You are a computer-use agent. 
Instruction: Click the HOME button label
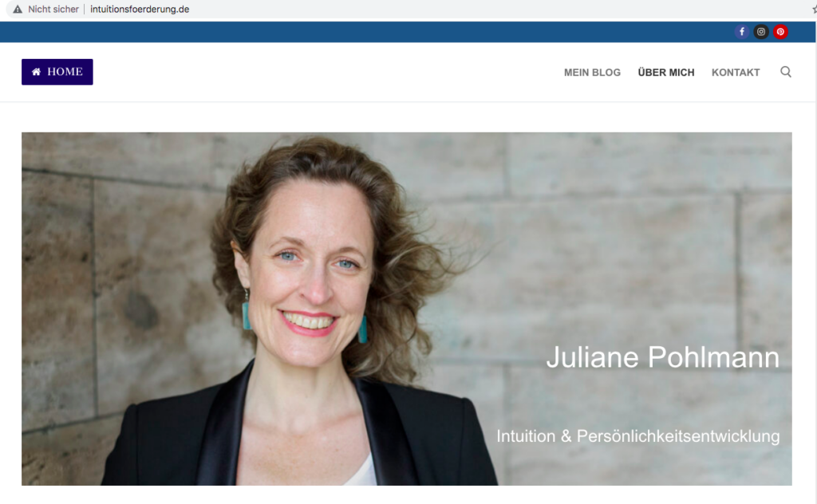[65, 72]
